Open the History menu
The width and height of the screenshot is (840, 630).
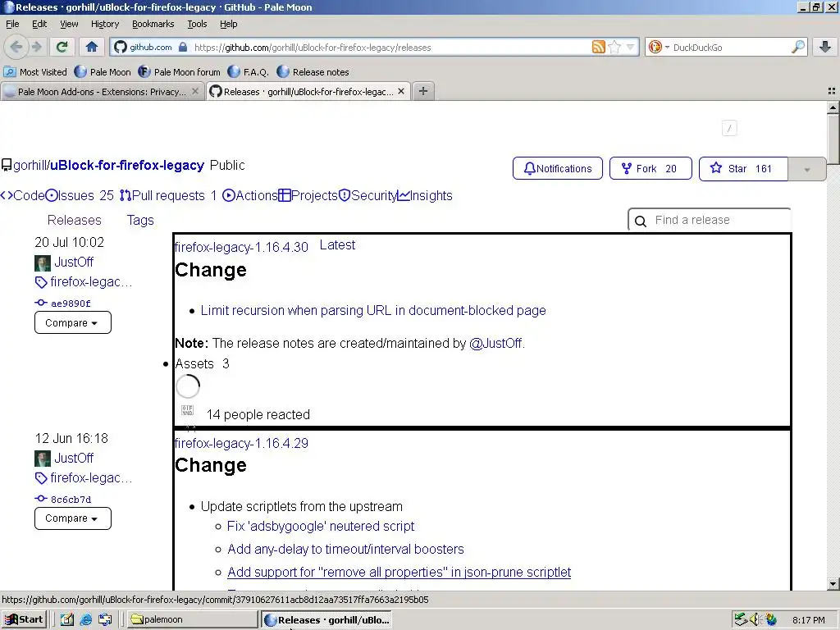point(105,24)
